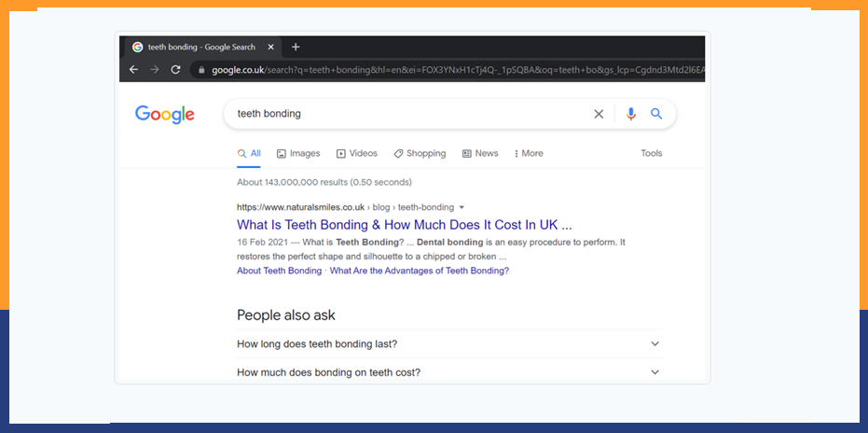Clear the search query text
868x433 pixels.
[599, 114]
